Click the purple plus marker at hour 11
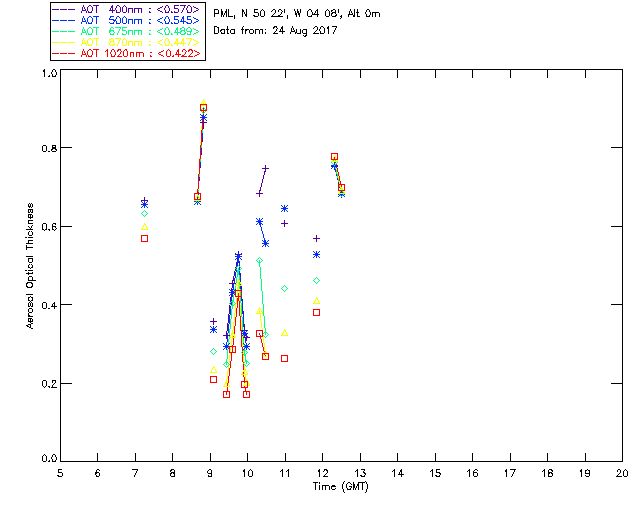The image size is (640, 512). pos(284,224)
